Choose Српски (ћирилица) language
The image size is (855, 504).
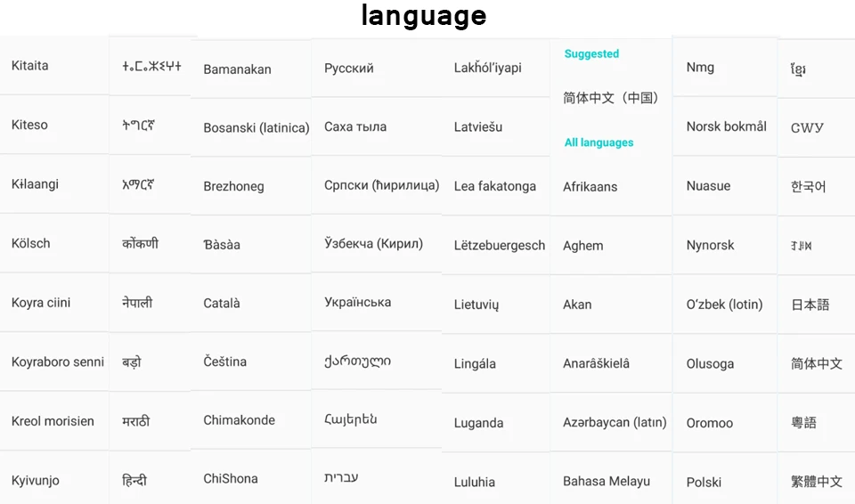click(x=382, y=185)
